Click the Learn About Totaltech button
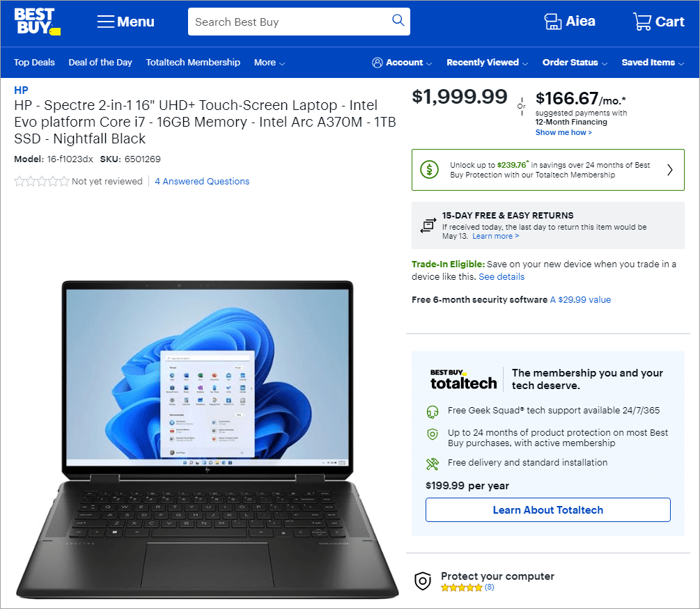700x609 pixels. (x=547, y=510)
